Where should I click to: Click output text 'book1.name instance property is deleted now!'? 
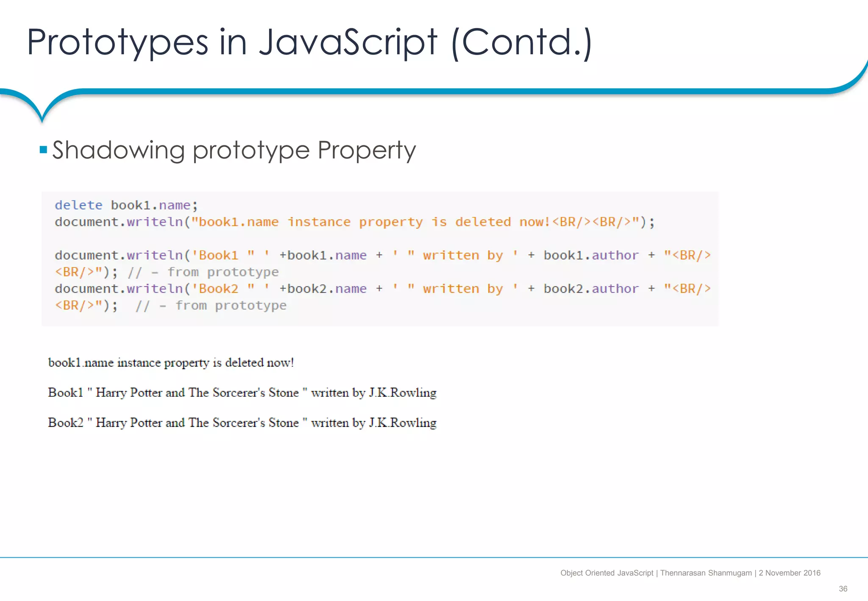[x=171, y=363]
